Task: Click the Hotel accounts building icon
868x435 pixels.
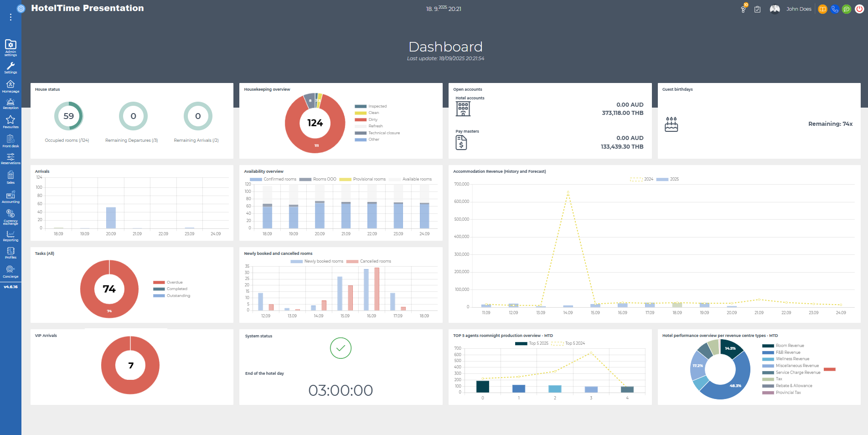Action: (463, 109)
